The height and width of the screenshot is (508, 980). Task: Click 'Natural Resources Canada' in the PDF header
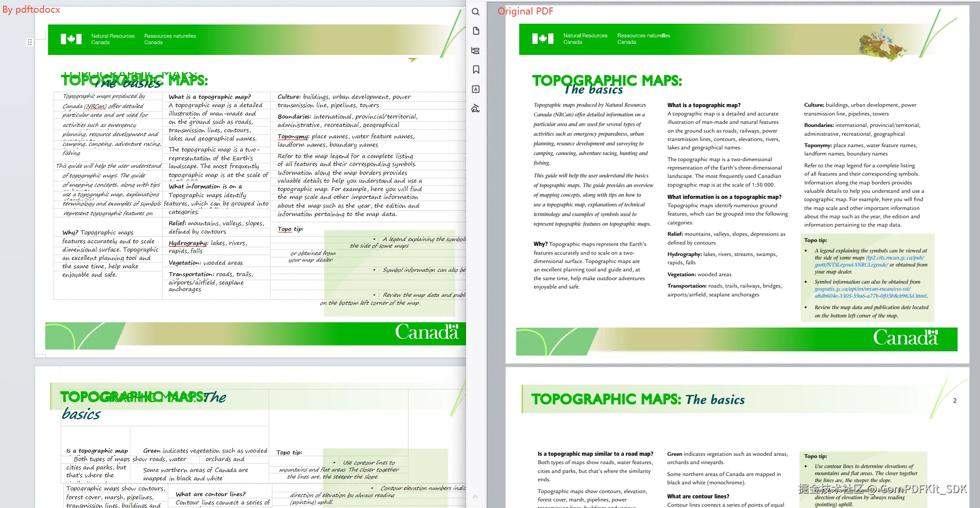pyautogui.click(x=585, y=39)
